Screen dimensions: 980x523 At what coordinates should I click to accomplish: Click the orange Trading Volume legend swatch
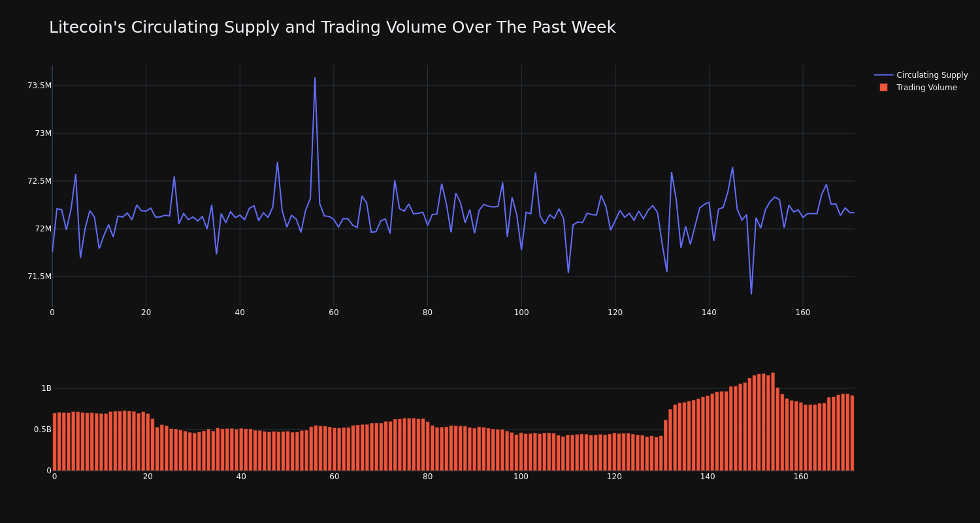[883, 88]
